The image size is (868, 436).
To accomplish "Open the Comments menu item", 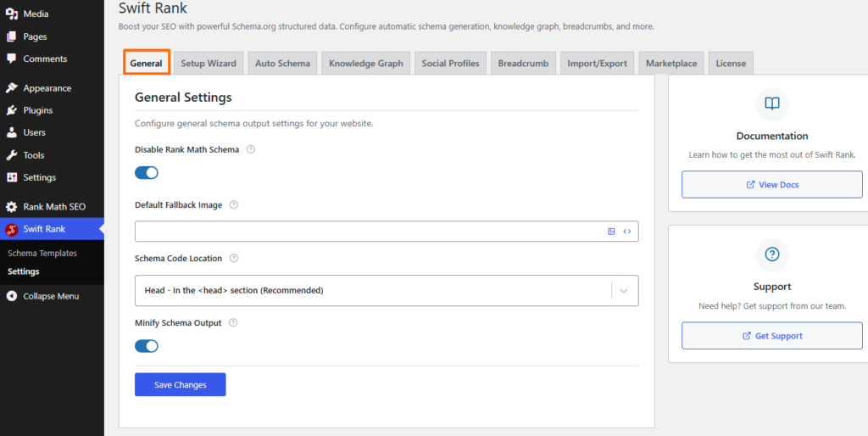I will (52, 59).
